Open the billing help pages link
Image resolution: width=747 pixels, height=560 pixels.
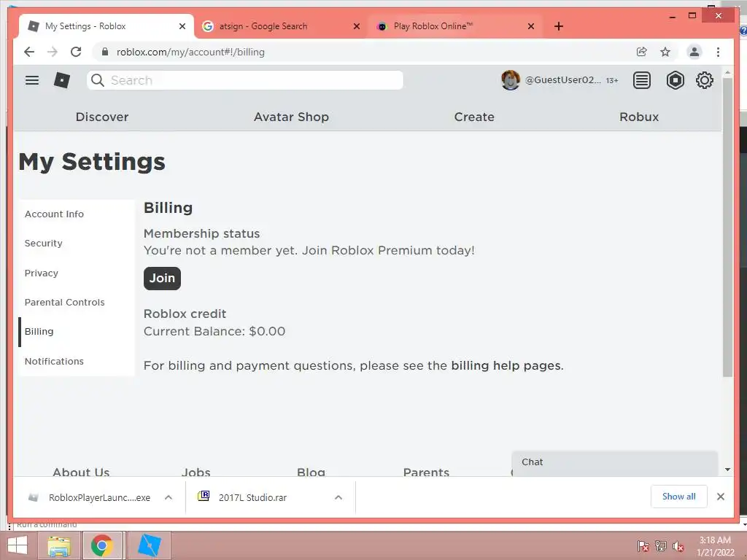click(506, 365)
